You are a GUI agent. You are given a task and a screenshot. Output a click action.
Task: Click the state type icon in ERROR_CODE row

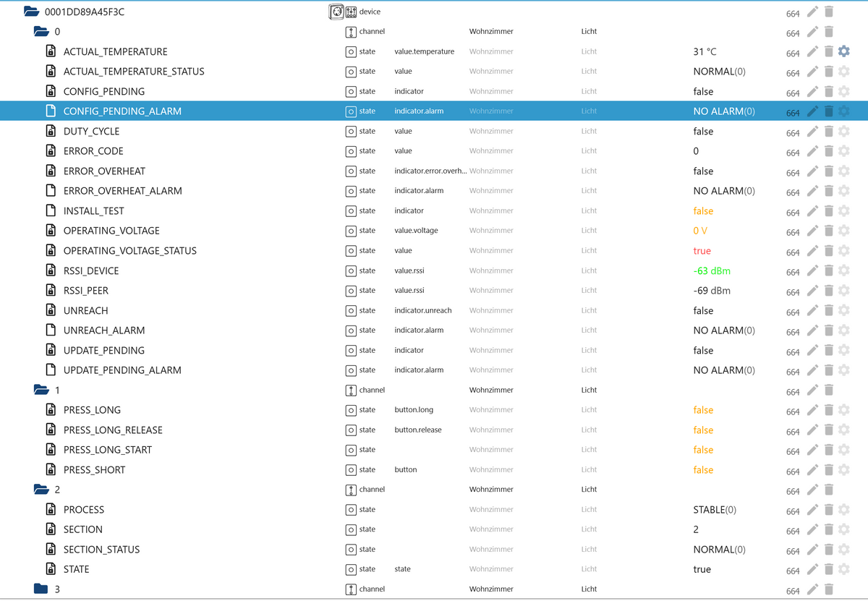tap(351, 151)
